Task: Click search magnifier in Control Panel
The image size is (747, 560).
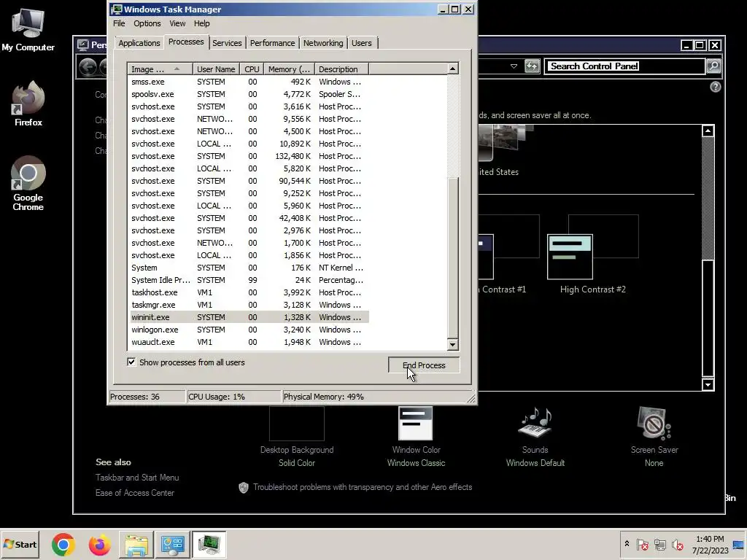Action: 713,66
